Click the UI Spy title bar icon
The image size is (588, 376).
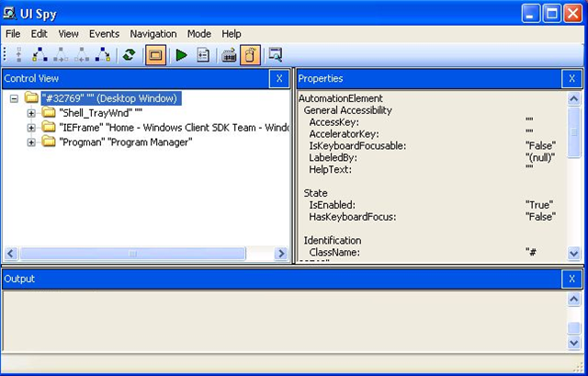pos(10,14)
